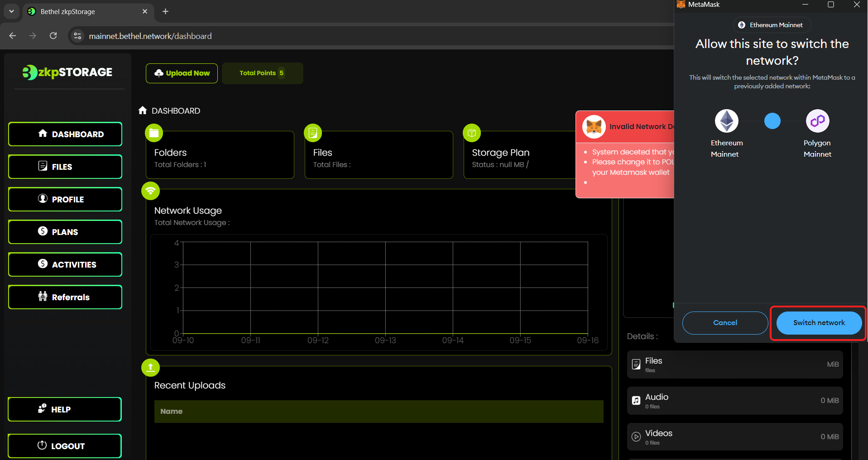Click the Audio music note icon in Details
The height and width of the screenshot is (460, 868).
pyautogui.click(x=636, y=401)
